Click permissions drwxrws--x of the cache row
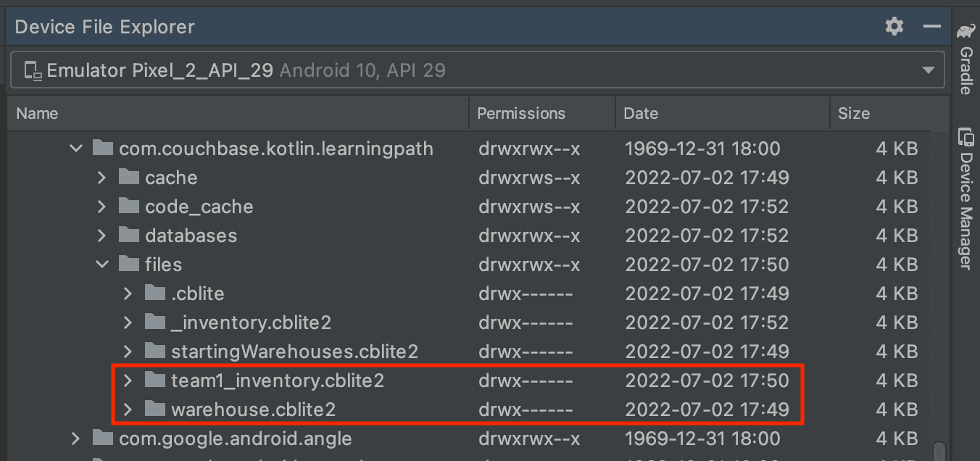The height and width of the screenshot is (461, 980). coord(529,178)
